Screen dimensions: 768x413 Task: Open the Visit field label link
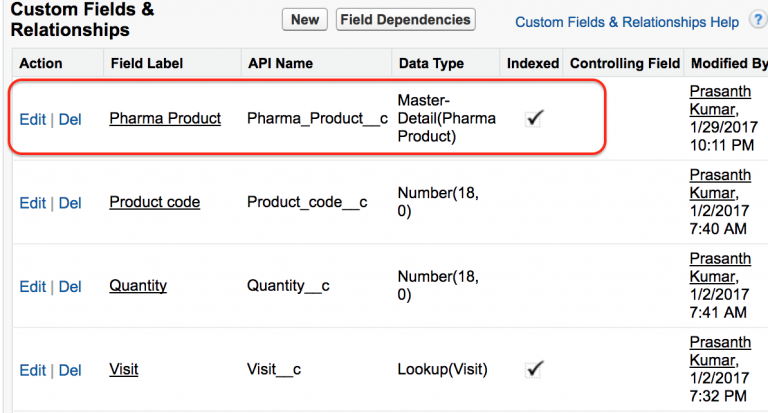[124, 370]
